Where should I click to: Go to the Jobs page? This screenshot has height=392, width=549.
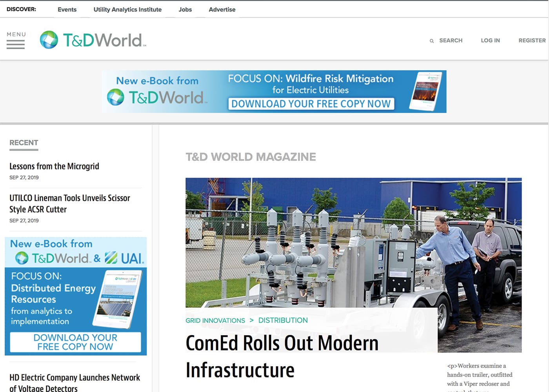coord(185,9)
